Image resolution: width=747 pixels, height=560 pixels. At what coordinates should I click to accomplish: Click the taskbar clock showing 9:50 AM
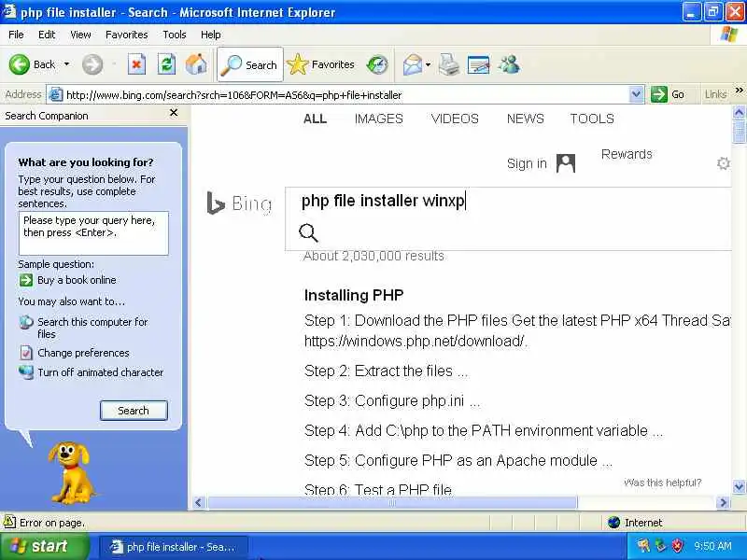tap(712, 546)
